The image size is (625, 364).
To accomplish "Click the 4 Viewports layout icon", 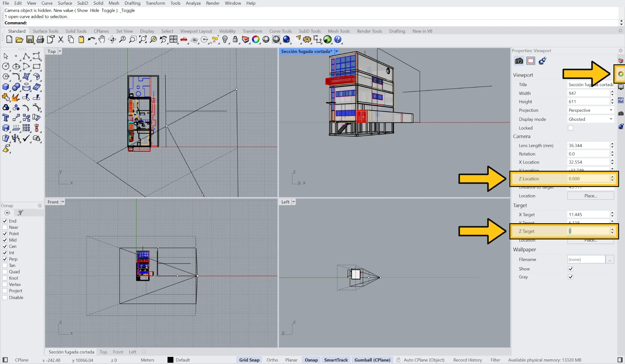I will [x=173, y=40].
